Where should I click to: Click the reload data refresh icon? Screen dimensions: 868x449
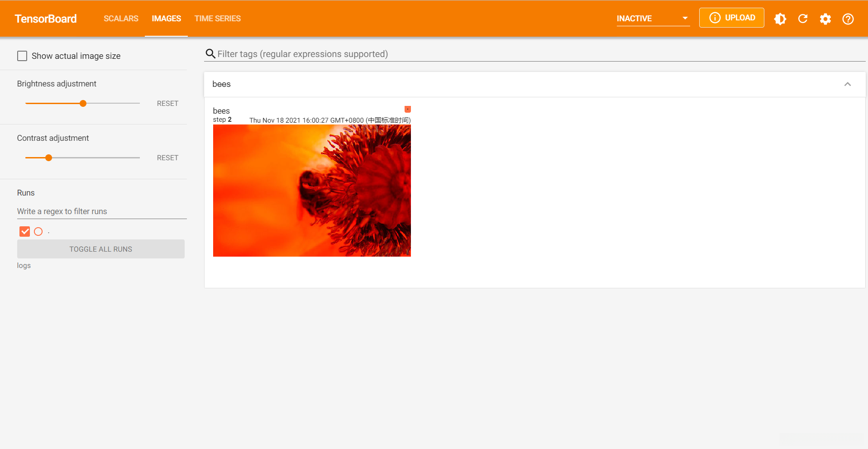(x=803, y=19)
